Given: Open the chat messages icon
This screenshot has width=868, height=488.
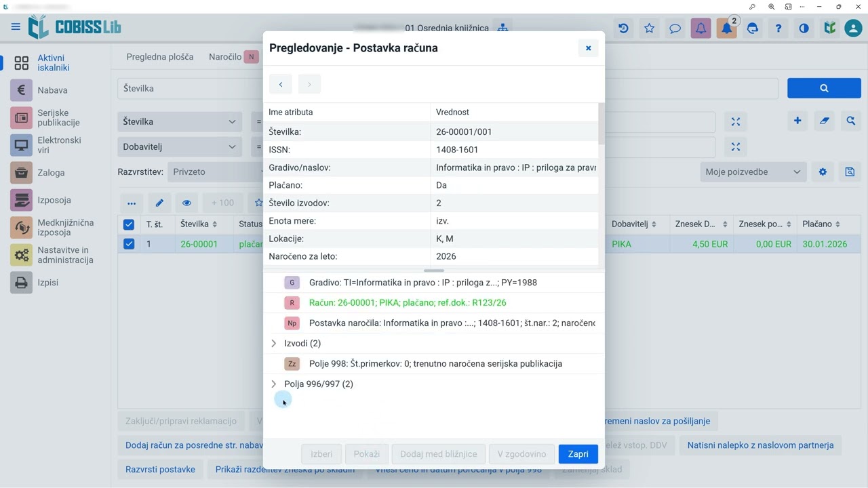Looking at the screenshot, I should coord(675,28).
